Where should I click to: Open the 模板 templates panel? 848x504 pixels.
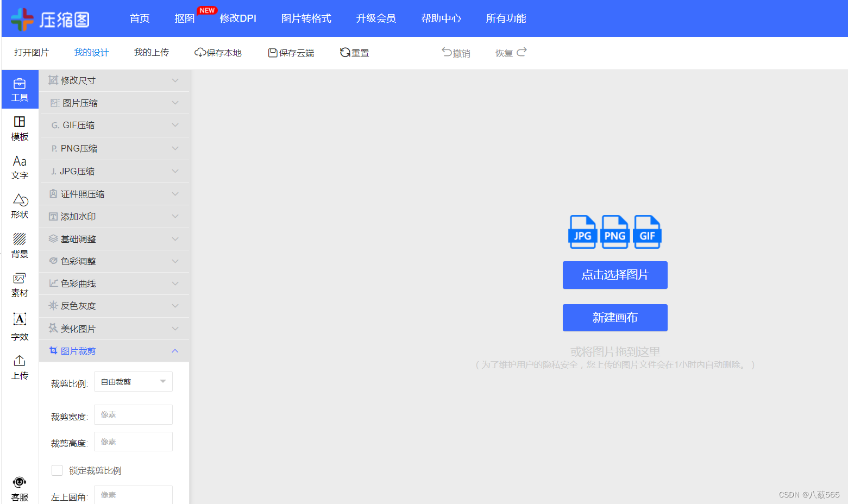pos(20,129)
